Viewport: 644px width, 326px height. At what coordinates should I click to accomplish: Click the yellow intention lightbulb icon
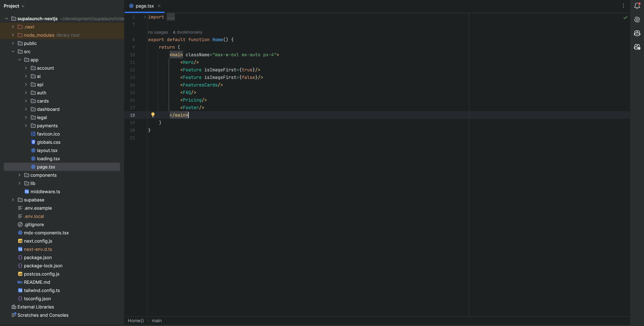(x=153, y=115)
